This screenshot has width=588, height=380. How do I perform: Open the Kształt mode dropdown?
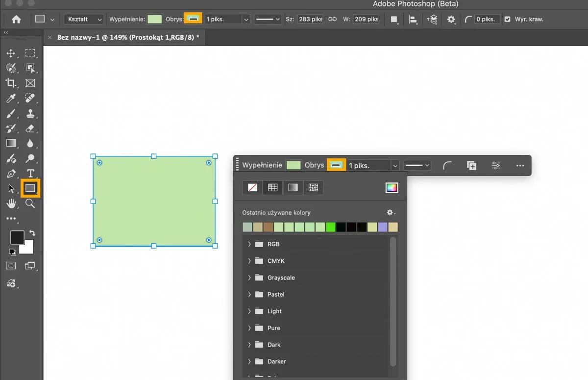pos(84,19)
